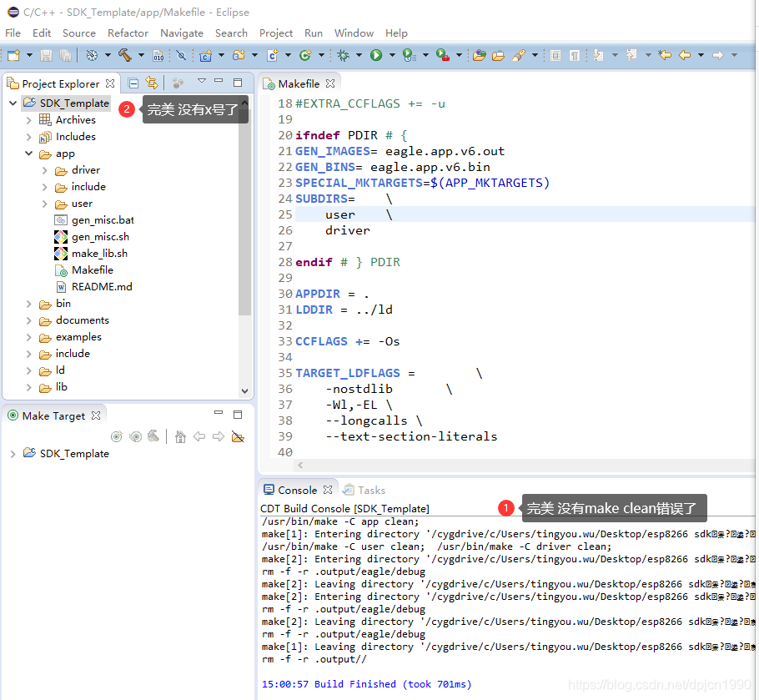
Task: Click the Run with coverage icon
Action: [x=409, y=55]
